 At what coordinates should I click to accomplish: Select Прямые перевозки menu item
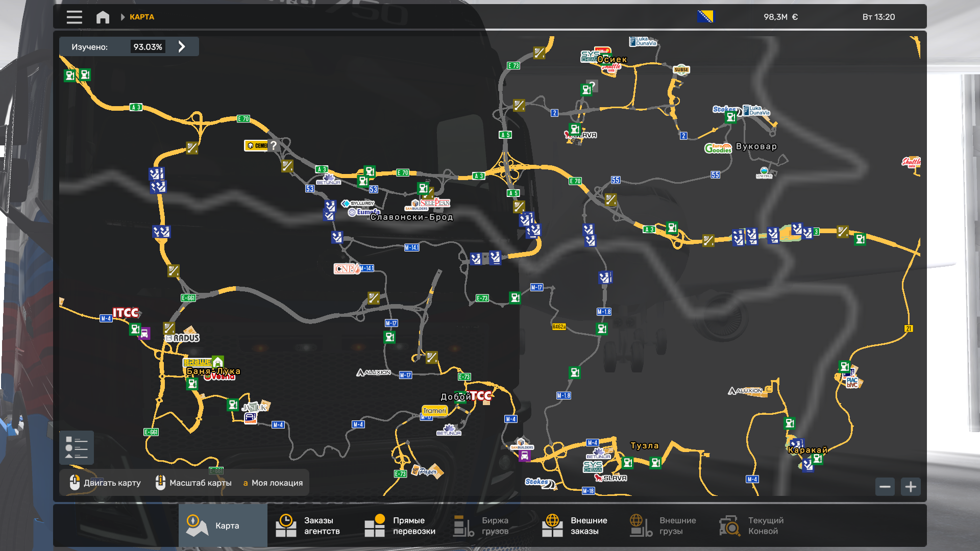tap(400, 525)
